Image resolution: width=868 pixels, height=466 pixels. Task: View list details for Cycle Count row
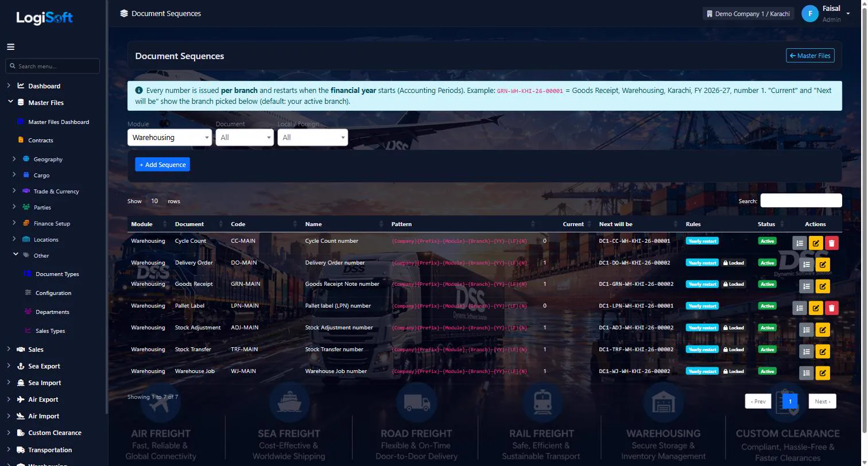(x=799, y=243)
